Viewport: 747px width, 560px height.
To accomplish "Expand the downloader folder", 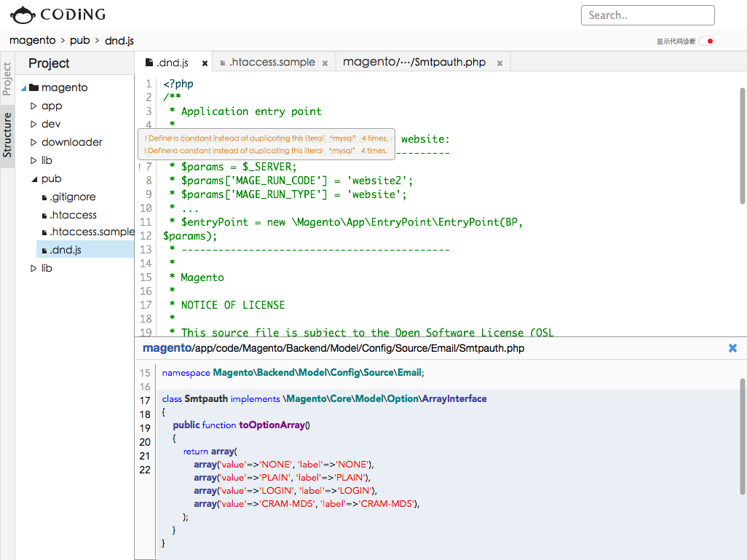I will pos(33,142).
